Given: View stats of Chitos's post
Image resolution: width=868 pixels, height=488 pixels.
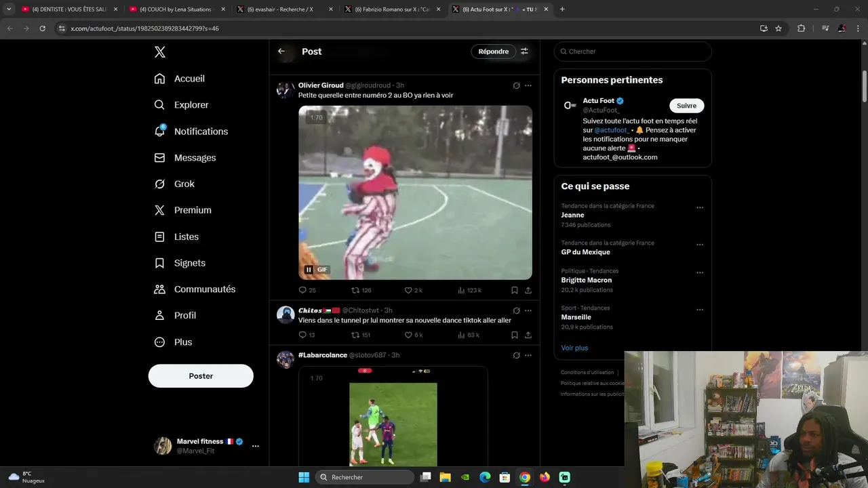Looking at the screenshot, I should (x=468, y=335).
